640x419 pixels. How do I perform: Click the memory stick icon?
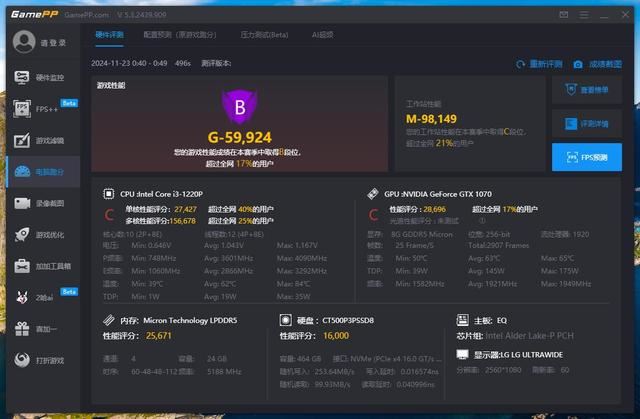pos(109,320)
